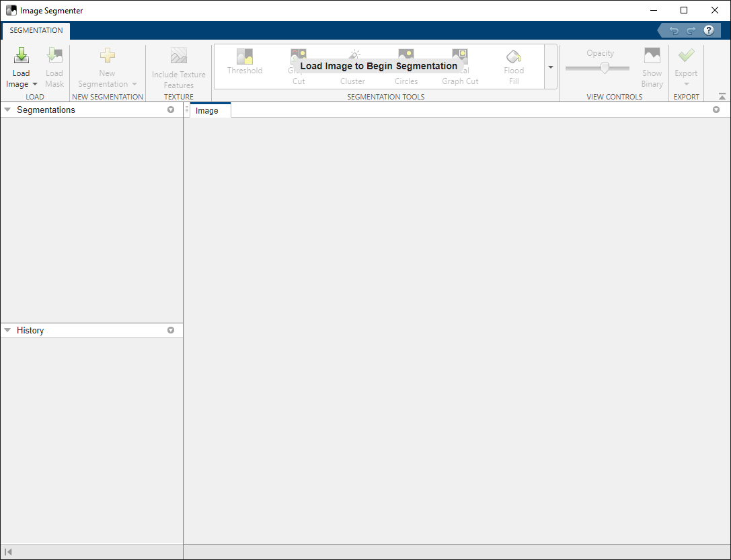Collapse the toolstrip with the minimize arrow
Viewport: 731px width, 560px height.
tap(722, 97)
